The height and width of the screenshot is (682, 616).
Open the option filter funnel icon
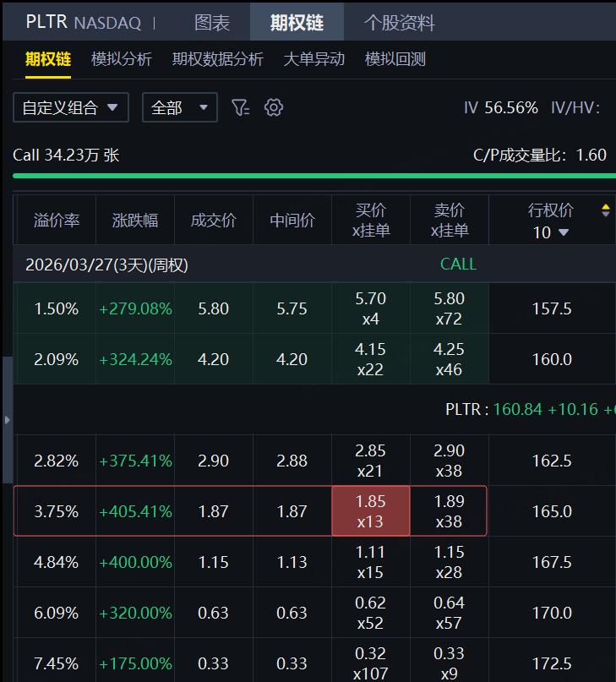[240, 107]
